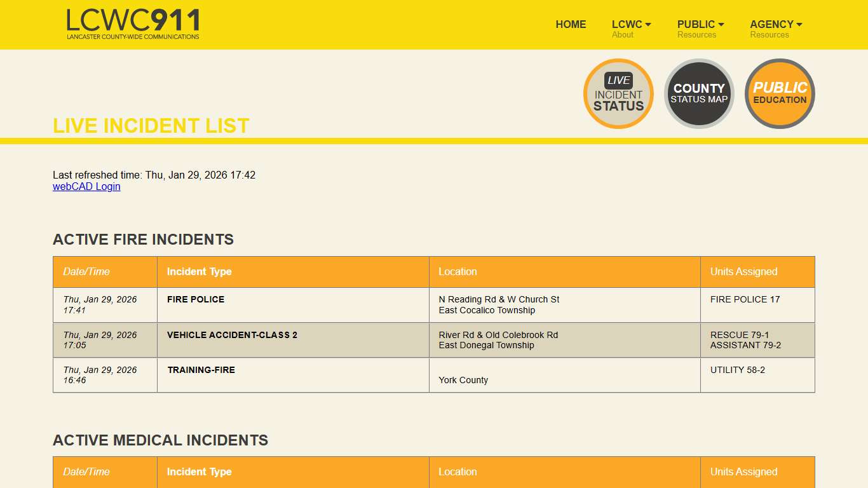This screenshot has width=868, height=488.
Task: Click the ACTIVE FIRE INCIDENTS heading
Action: [143, 240]
